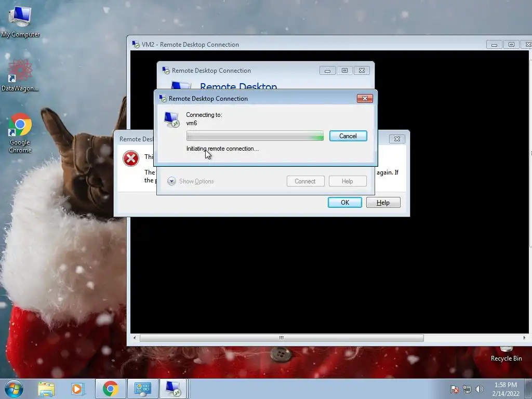The width and height of the screenshot is (532, 399).
Task: Click the VM2 window title icon
Action: [136, 45]
